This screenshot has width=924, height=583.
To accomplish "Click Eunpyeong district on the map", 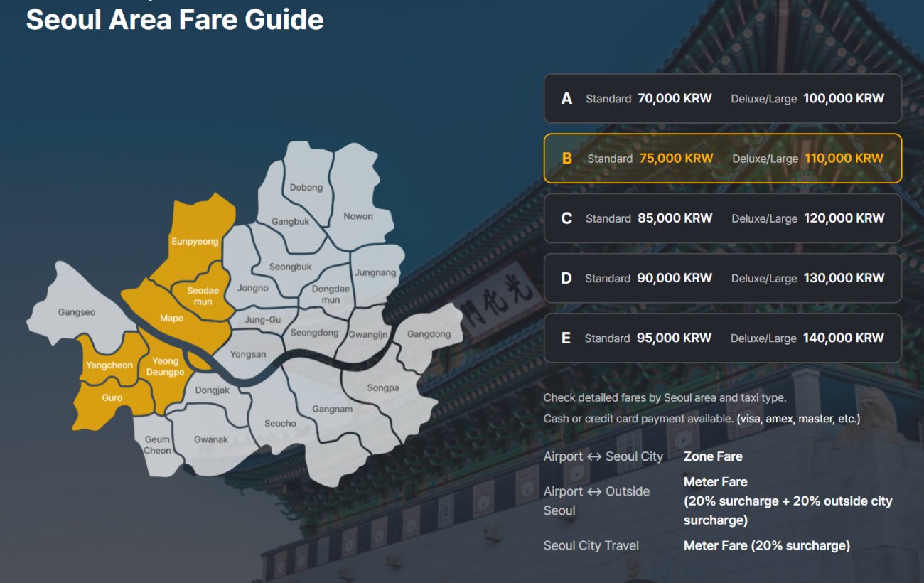I will (x=195, y=242).
